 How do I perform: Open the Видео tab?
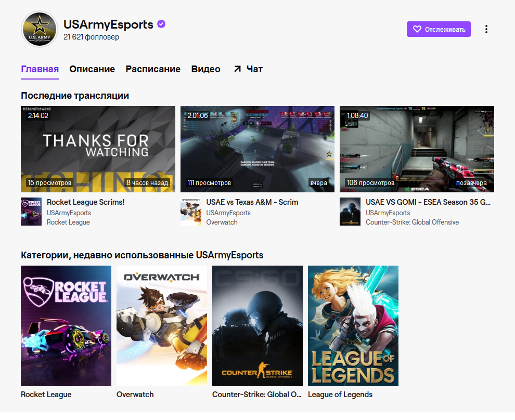click(x=205, y=69)
